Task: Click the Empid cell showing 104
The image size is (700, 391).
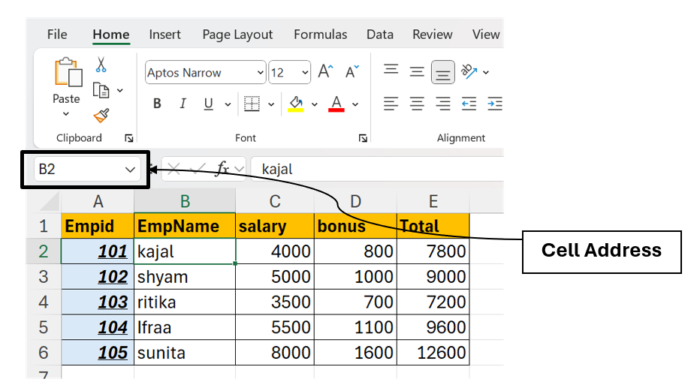Action: (x=98, y=327)
